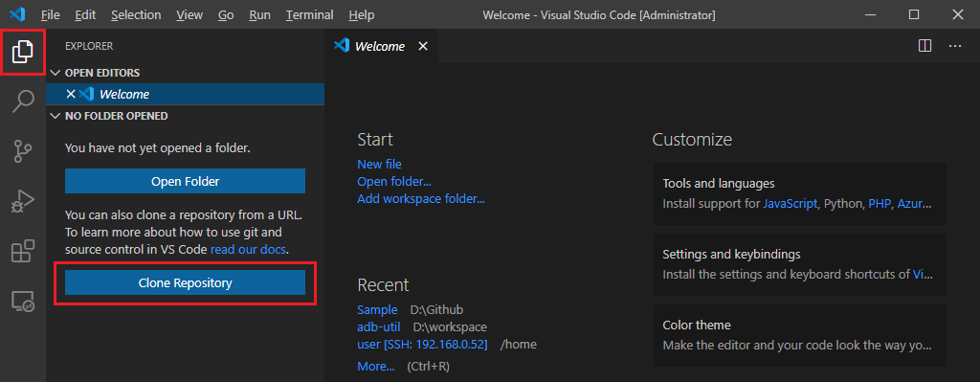This screenshot has width=980, height=382.
Task: Open the Settings and keybindings card
Action: 800,264
